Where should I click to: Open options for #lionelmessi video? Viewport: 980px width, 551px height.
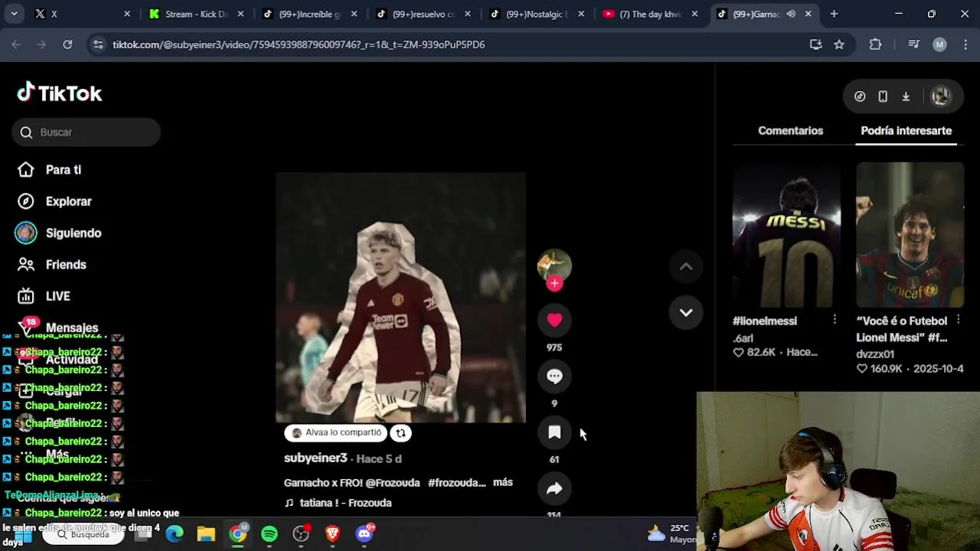pos(835,320)
